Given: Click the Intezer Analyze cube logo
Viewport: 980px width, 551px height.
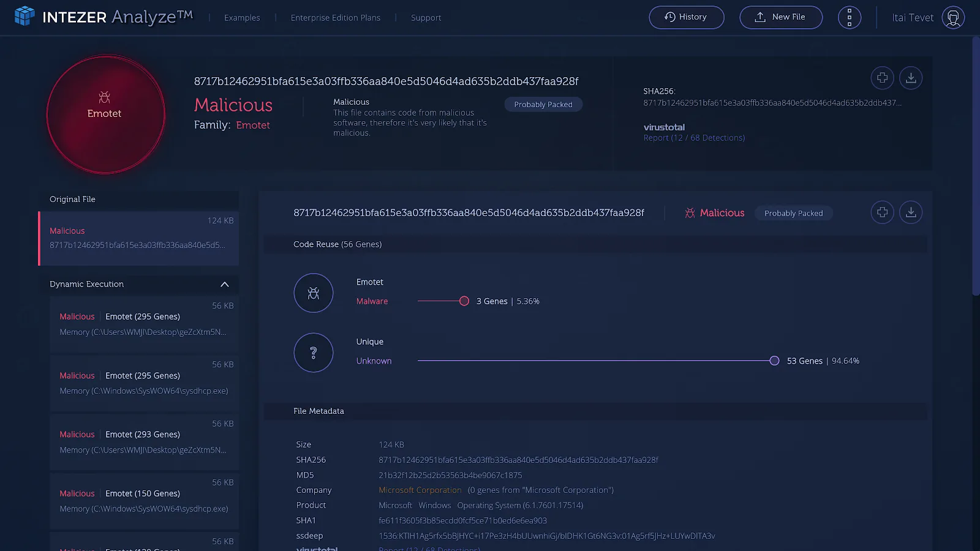Looking at the screenshot, I should [x=24, y=16].
